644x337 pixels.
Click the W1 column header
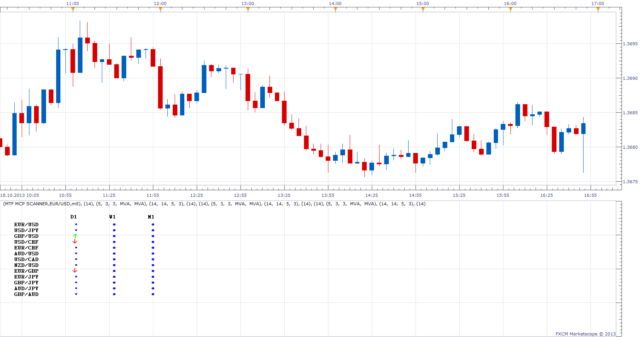[x=112, y=217]
